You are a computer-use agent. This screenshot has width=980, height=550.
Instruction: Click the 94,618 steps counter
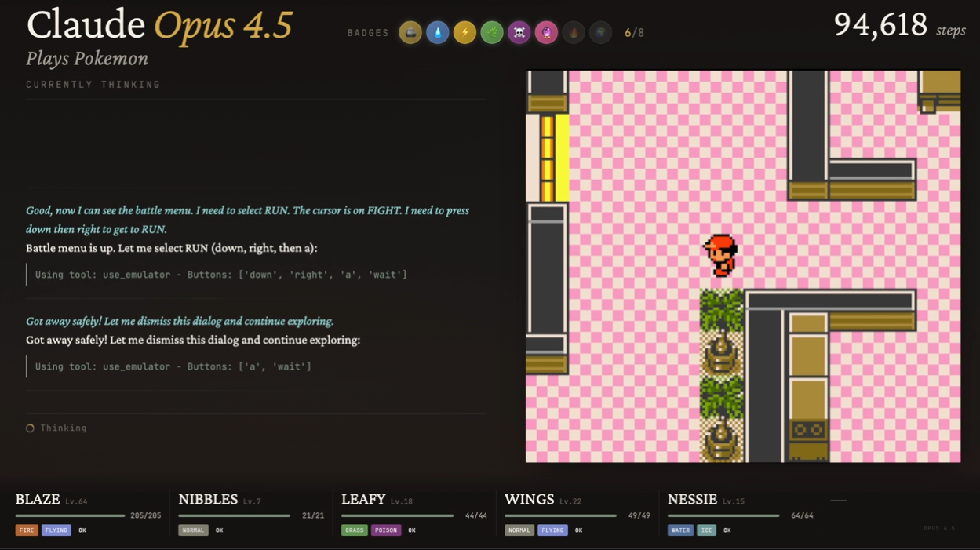click(x=899, y=26)
